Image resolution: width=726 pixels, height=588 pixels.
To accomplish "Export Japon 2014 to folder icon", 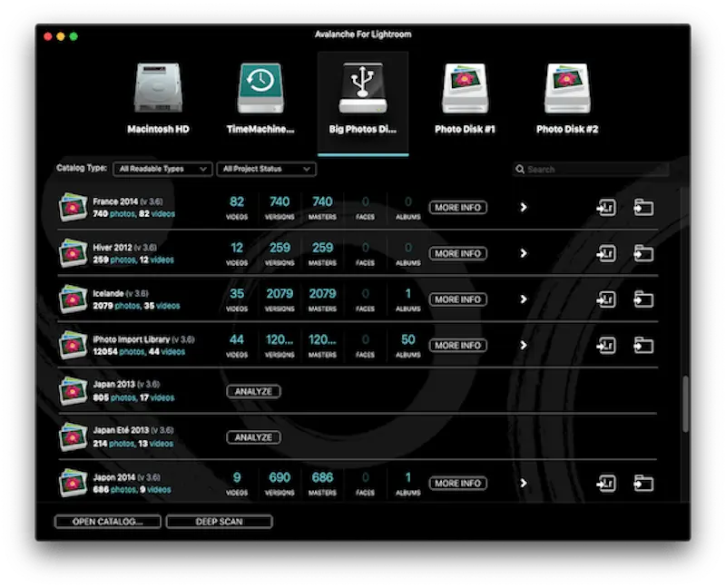I will [x=643, y=484].
